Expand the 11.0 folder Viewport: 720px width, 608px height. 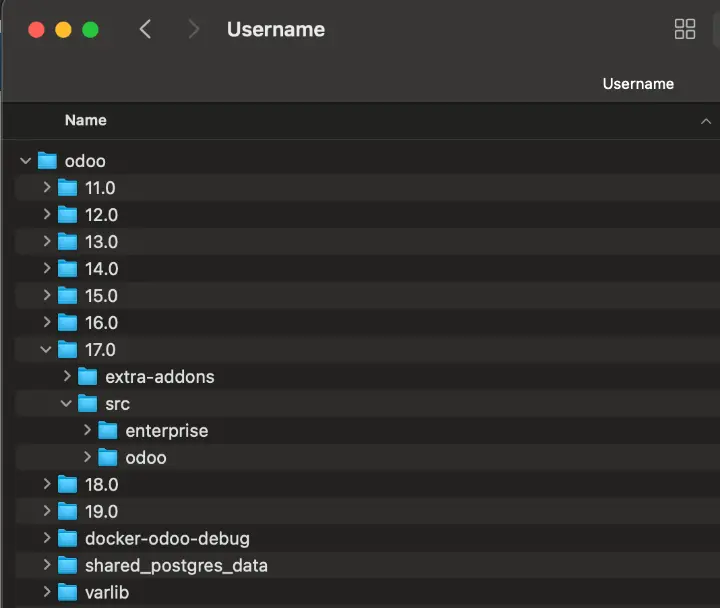click(x=46, y=188)
